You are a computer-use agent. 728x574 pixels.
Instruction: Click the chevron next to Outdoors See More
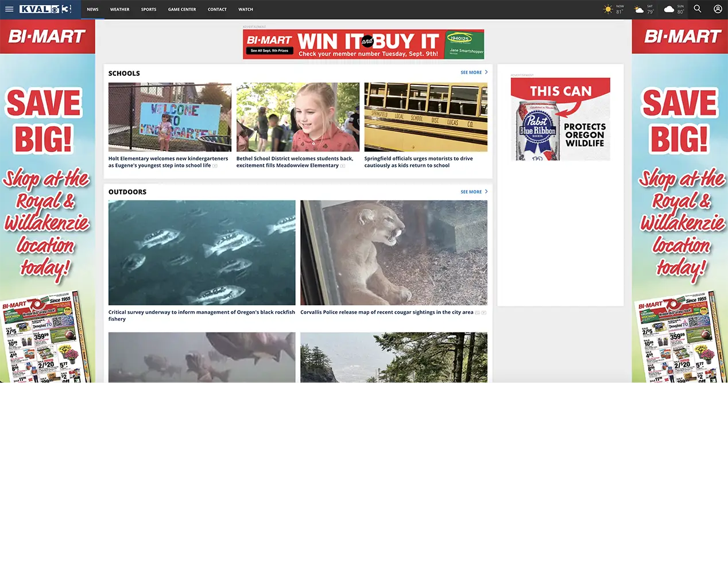point(486,192)
